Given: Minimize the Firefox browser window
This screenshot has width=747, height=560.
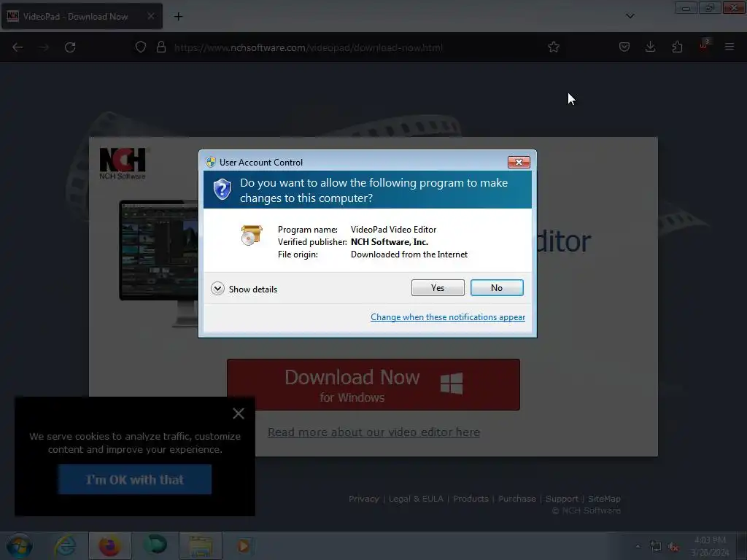Looking at the screenshot, I should pyautogui.click(x=686, y=8).
